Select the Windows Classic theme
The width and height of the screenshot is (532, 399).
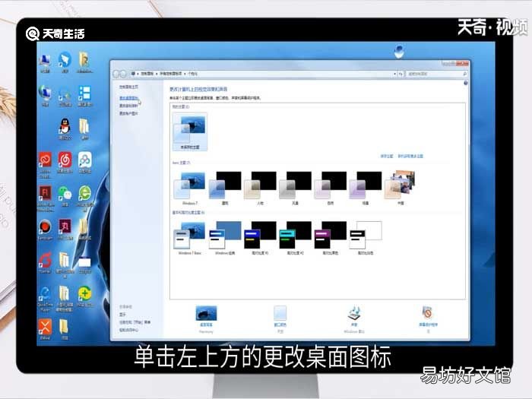point(225,238)
